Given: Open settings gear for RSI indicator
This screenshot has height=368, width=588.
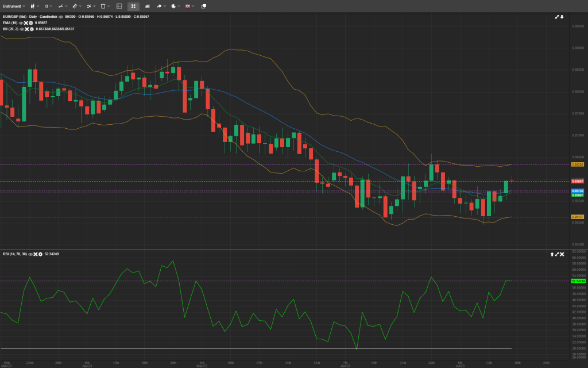Looking at the screenshot, I should [x=41, y=254].
